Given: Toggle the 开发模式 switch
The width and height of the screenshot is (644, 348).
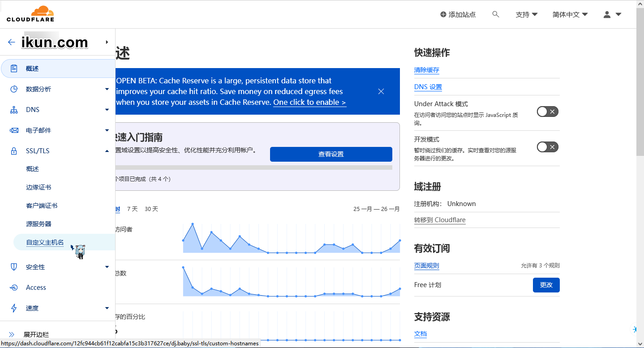Looking at the screenshot, I should click(548, 147).
